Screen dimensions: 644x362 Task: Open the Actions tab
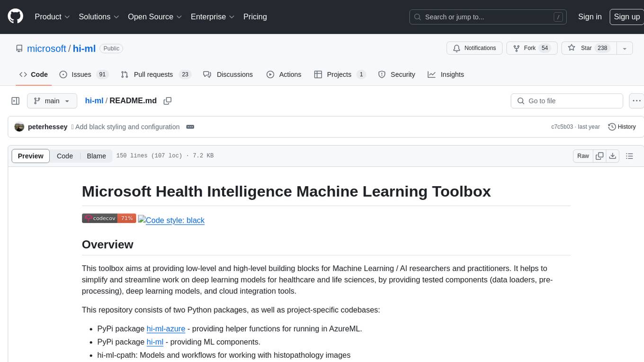point(284,74)
